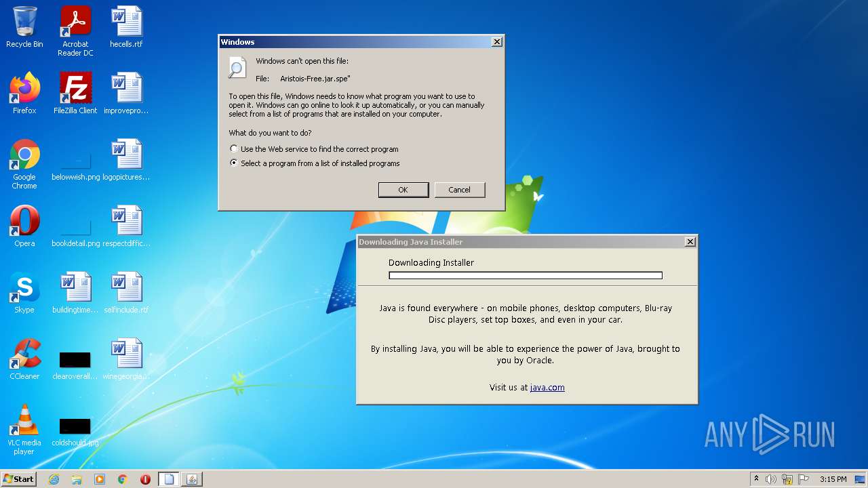Open the Recycle Bin desktop icon
Image resolution: width=868 pixels, height=488 pixels.
[24, 27]
